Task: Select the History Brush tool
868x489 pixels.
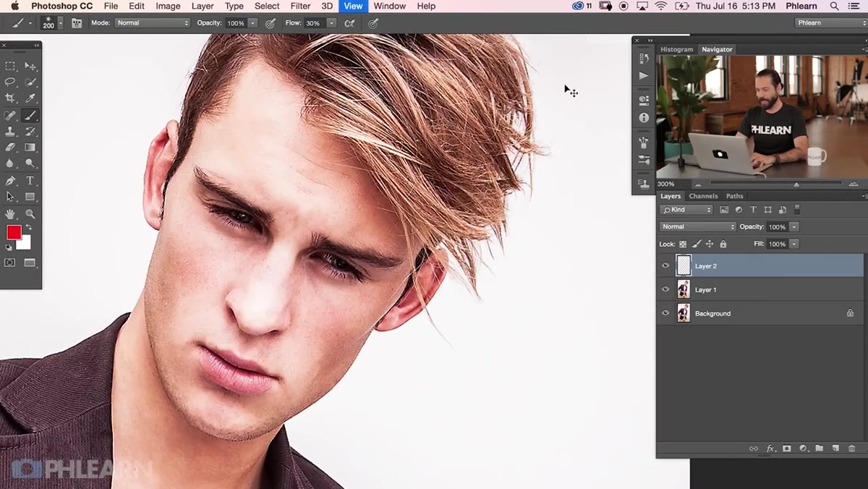Action: click(30, 132)
